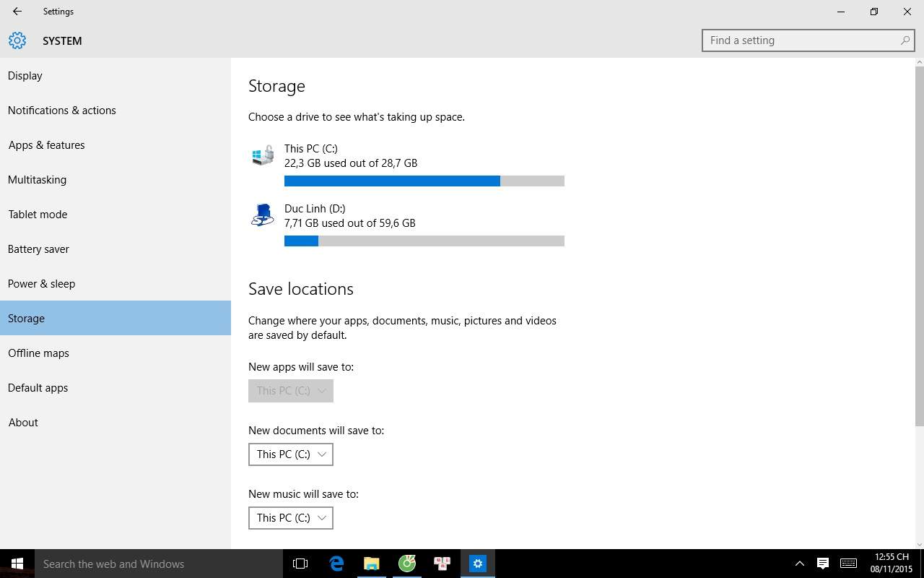Click the search magnifier in Find a setting
The width and height of the screenshot is (924, 578).
tap(905, 40)
